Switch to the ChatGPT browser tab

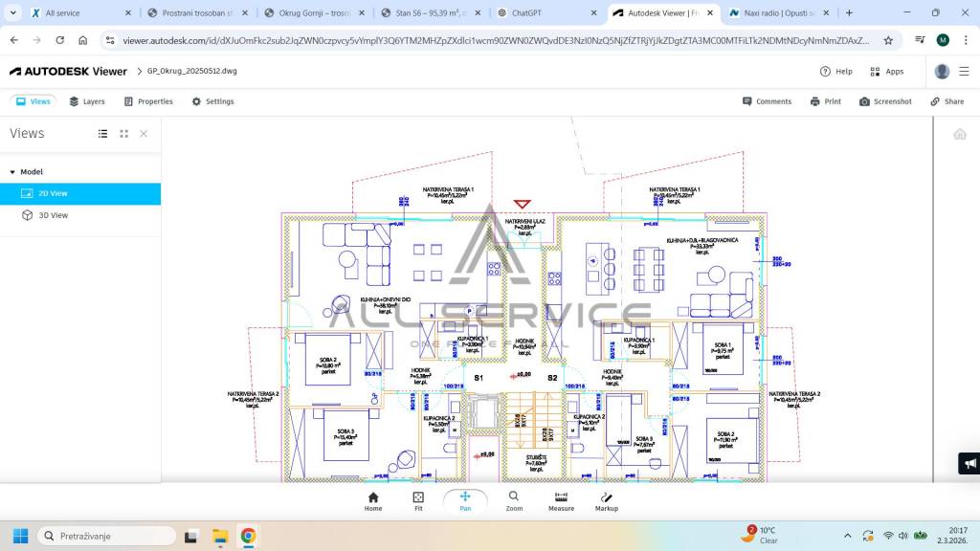(539, 13)
